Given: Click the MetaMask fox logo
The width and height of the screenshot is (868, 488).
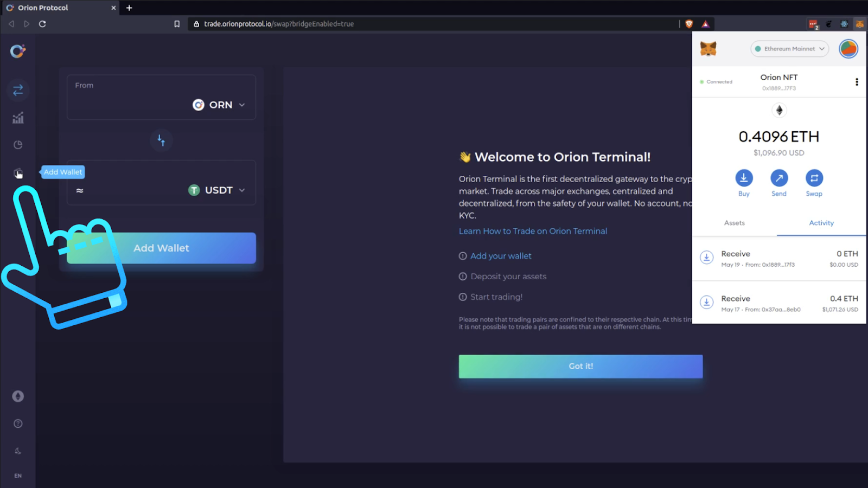Looking at the screenshot, I should pos(708,49).
